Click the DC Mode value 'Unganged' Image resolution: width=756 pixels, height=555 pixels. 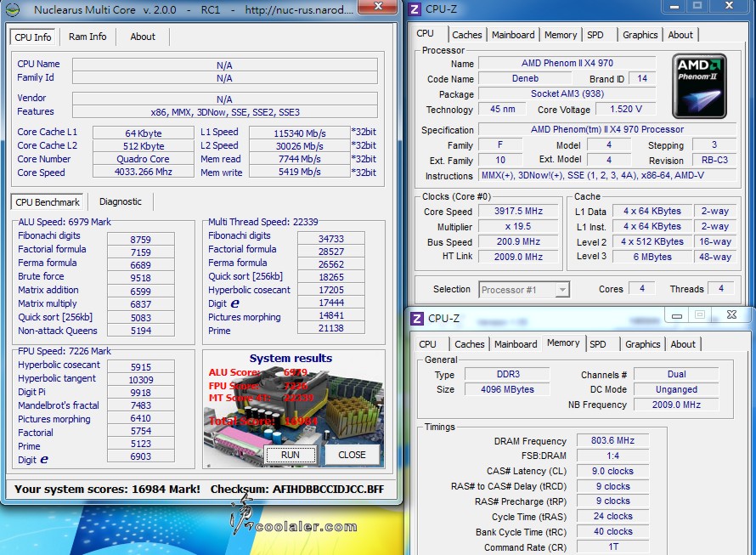(676, 389)
